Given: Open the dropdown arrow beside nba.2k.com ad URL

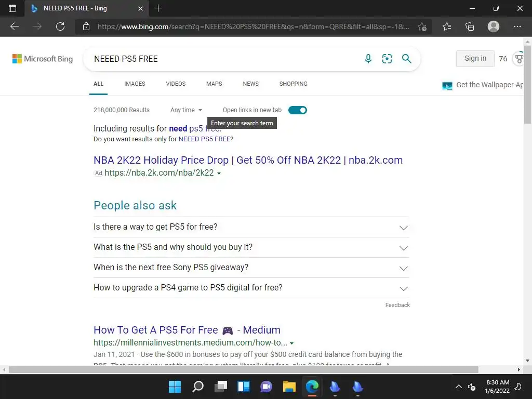Looking at the screenshot, I should 219,174.
